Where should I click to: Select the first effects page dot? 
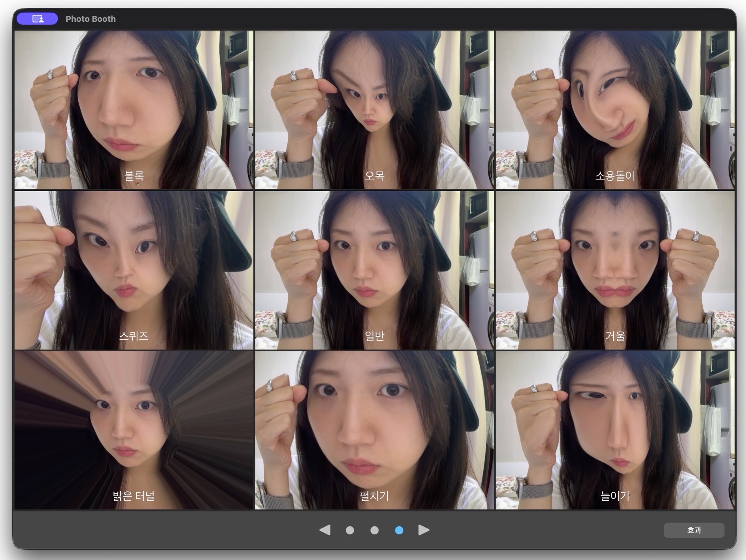(x=350, y=530)
